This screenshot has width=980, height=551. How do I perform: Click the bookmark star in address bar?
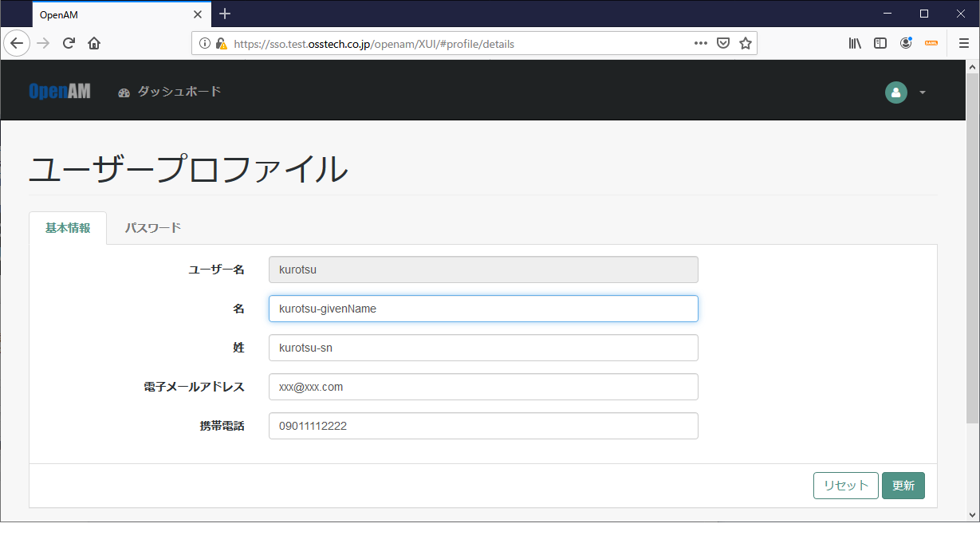[x=745, y=43]
